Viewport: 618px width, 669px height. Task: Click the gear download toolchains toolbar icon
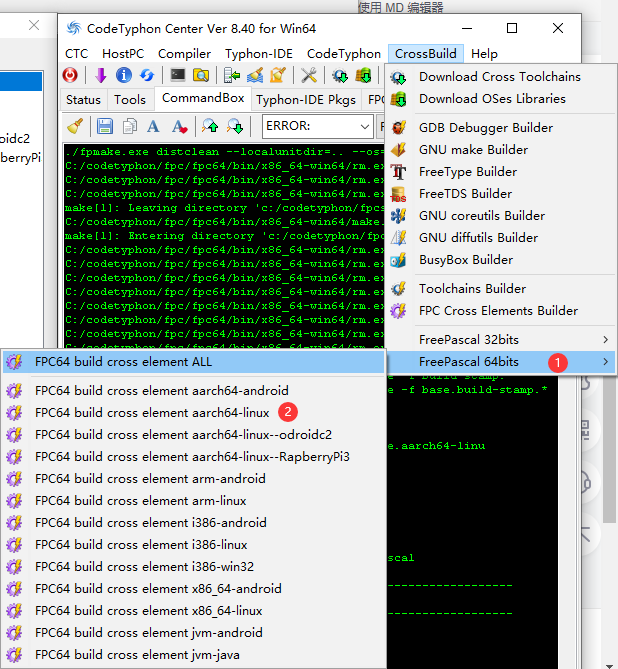tap(340, 75)
